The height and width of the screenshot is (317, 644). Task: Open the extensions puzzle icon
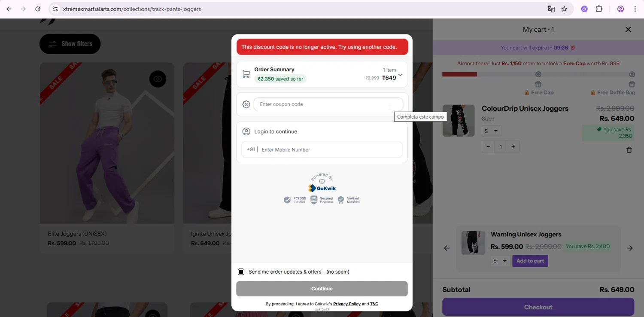599,9
